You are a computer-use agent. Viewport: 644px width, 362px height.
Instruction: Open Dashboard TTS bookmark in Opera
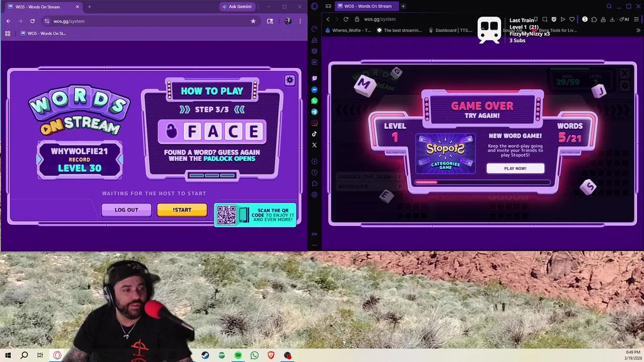(x=451, y=30)
